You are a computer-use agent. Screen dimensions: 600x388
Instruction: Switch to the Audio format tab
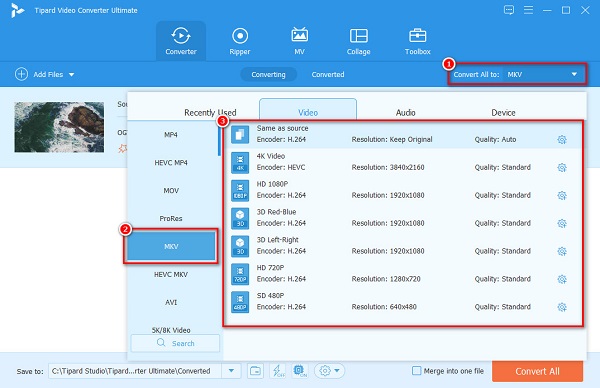(x=405, y=112)
